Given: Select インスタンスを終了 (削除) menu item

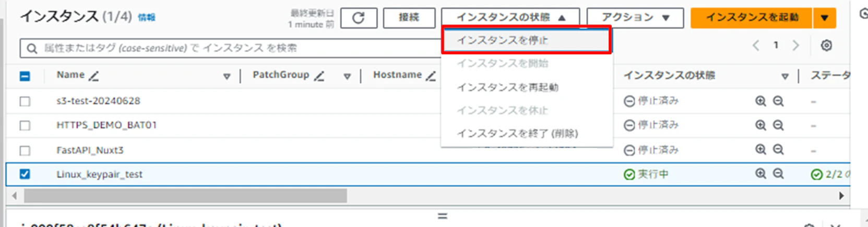Looking at the screenshot, I should tap(526, 133).
